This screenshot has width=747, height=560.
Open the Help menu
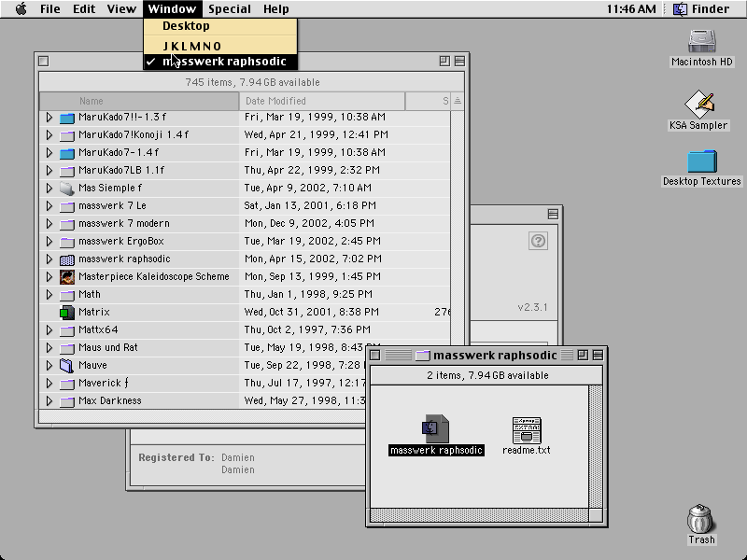click(275, 8)
